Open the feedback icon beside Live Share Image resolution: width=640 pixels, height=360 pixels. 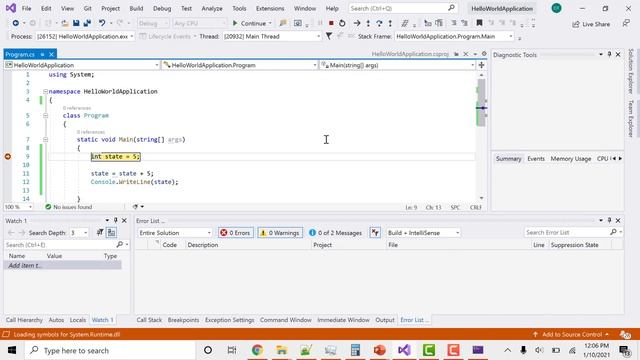pyautogui.click(x=626, y=24)
